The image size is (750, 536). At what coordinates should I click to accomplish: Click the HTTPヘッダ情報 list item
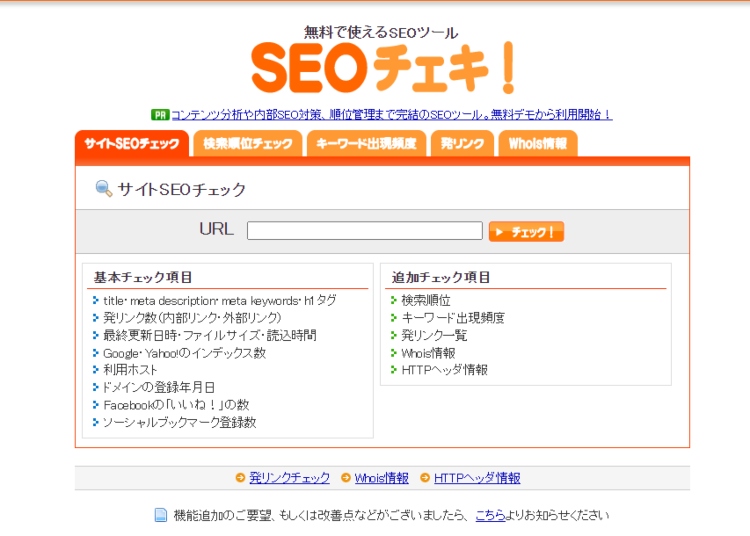pos(445,370)
